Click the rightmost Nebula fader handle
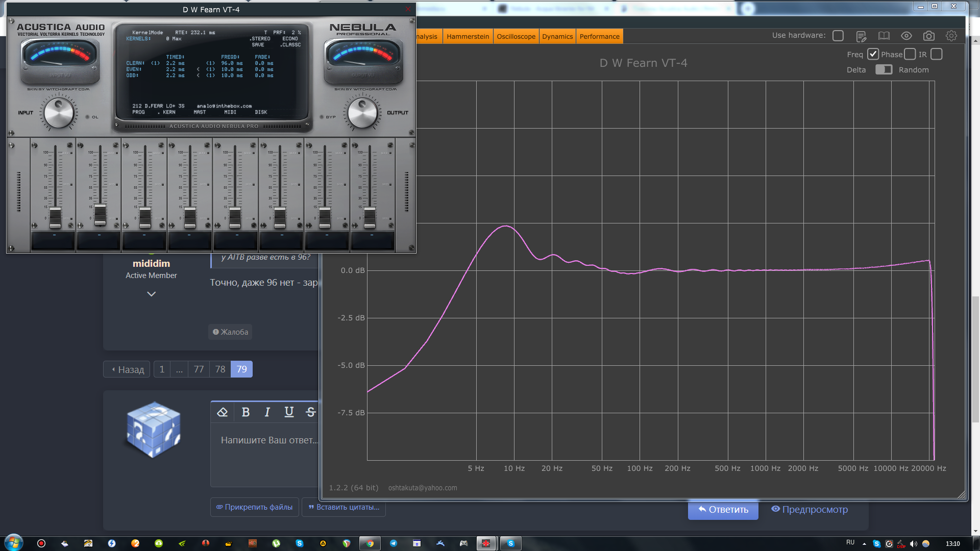This screenshot has width=980, height=551. coord(370,218)
